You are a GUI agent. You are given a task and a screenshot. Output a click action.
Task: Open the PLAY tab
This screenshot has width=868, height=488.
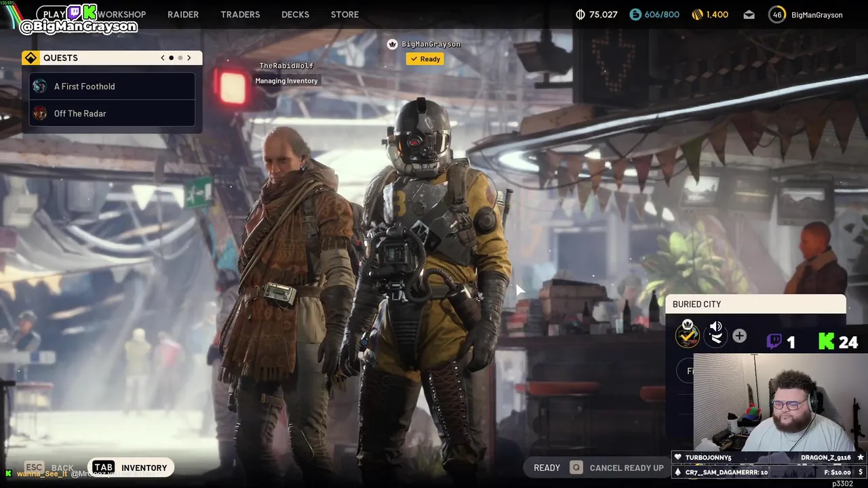click(x=54, y=14)
